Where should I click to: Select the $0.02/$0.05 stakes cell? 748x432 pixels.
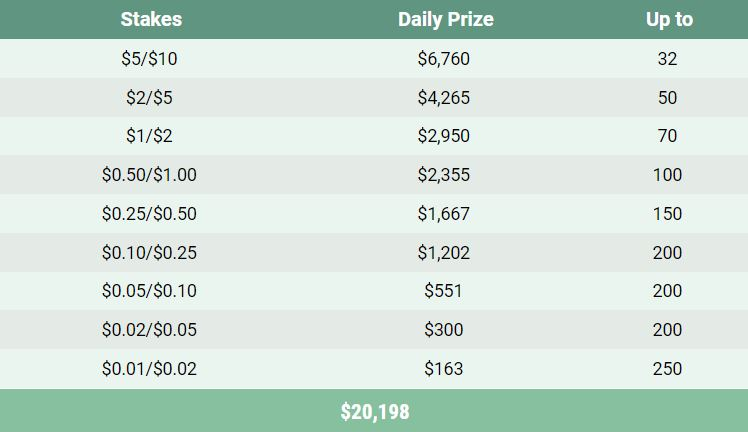(x=149, y=330)
